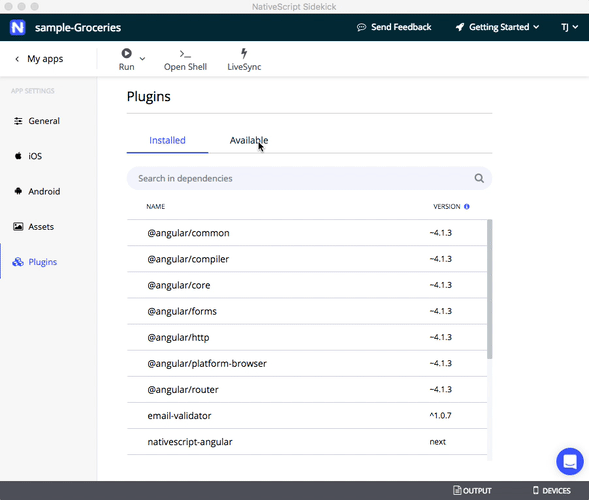The height and width of the screenshot is (500, 589).
Task: Select Plugins in sidebar
Action: coord(35,262)
